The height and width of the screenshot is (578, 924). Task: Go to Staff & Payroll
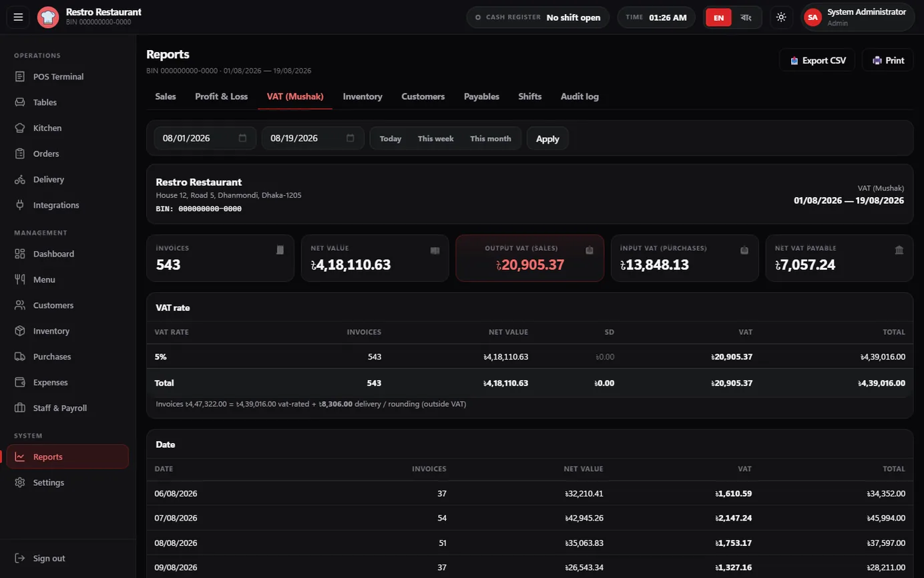[x=67, y=408]
